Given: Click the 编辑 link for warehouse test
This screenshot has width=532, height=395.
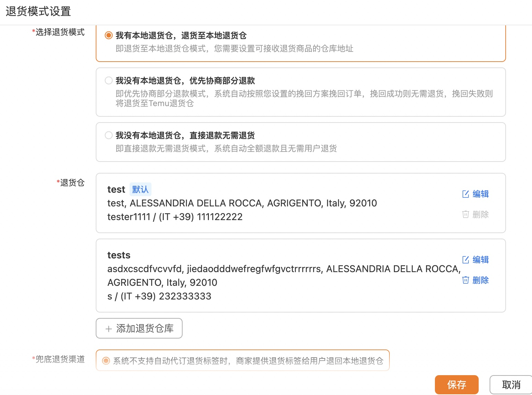Looking at the screenshot, I should [481, 194].
